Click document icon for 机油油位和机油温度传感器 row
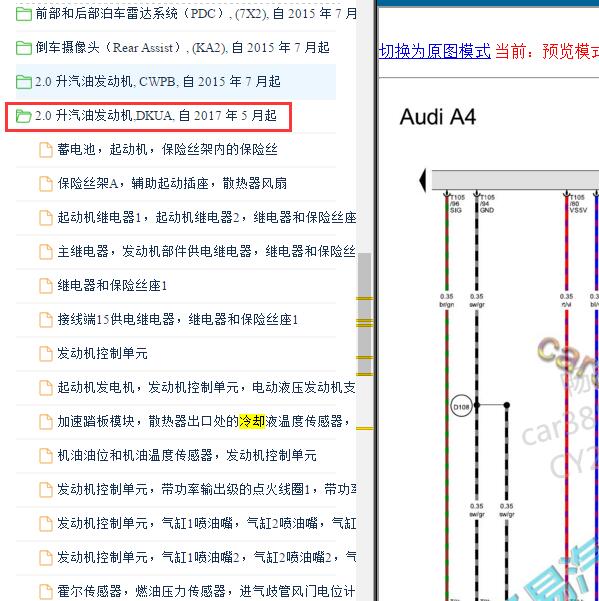Screen dimensions: 599x601 pos(46,455)
